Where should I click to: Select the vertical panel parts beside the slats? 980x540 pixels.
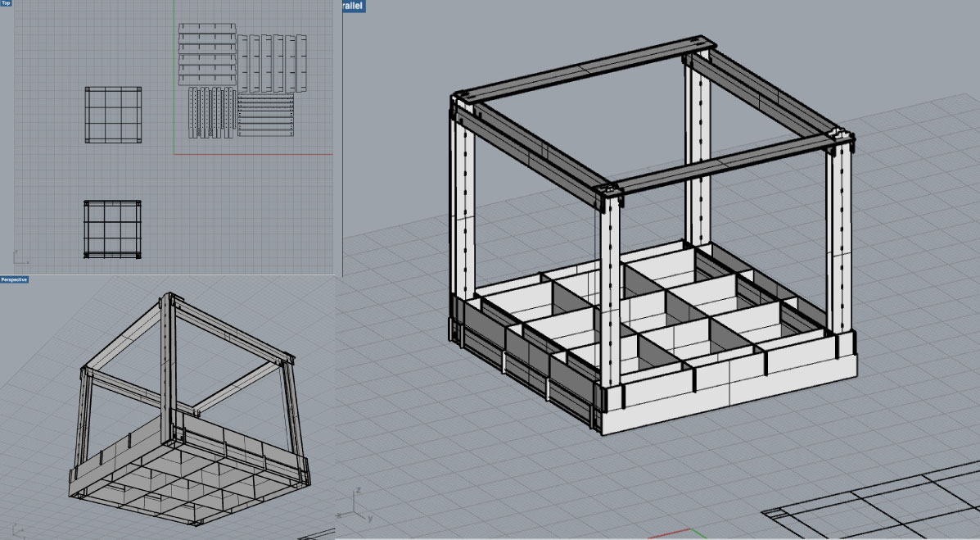[272, 63]
